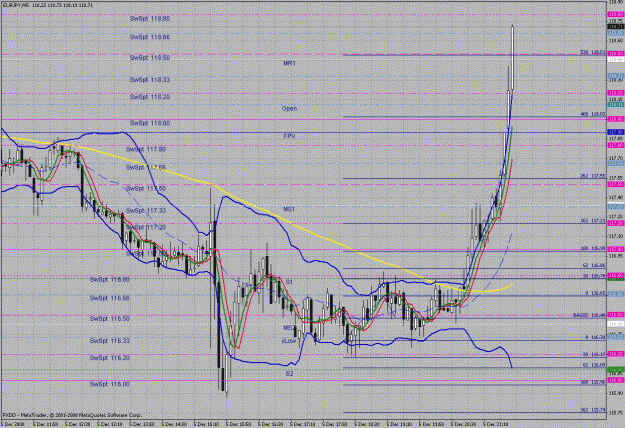Image resolution: width=625 pixels, height=428 pixels.
Task: Click the Fibonacci 162 117.21 label
Action: click(x=593, y=221)
